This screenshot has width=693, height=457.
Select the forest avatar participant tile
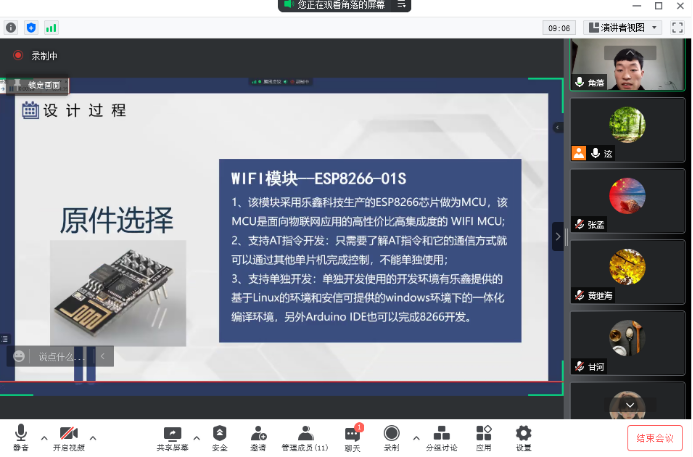pyautogui.click(x=628, y=130)
